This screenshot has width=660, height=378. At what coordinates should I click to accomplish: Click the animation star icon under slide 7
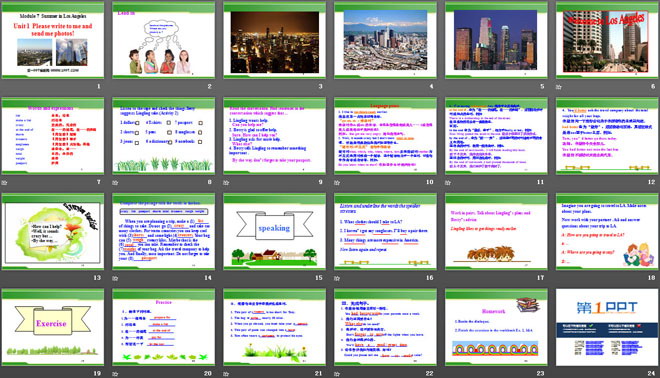tap(5, 183)
